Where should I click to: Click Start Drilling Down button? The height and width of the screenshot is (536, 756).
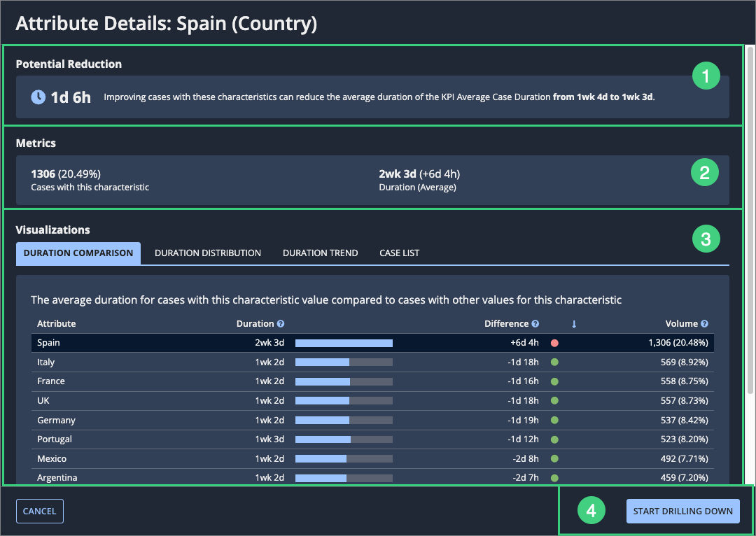click(x=682, y=511)
